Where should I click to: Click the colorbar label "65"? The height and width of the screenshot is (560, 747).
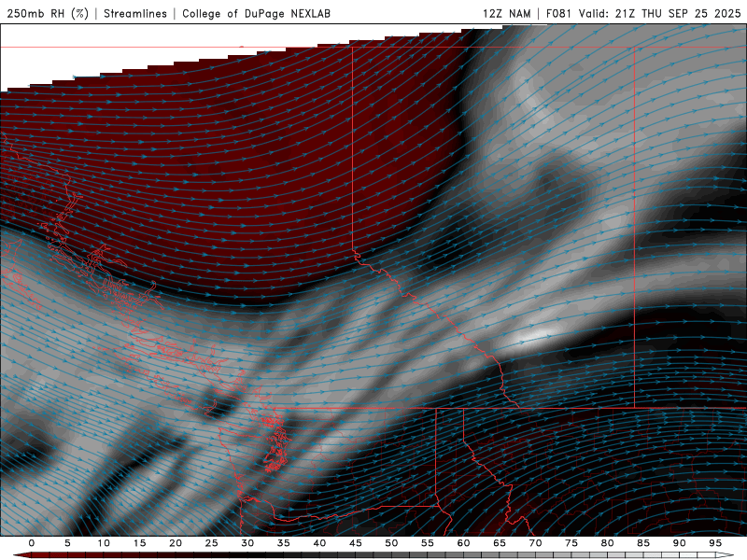500,543
